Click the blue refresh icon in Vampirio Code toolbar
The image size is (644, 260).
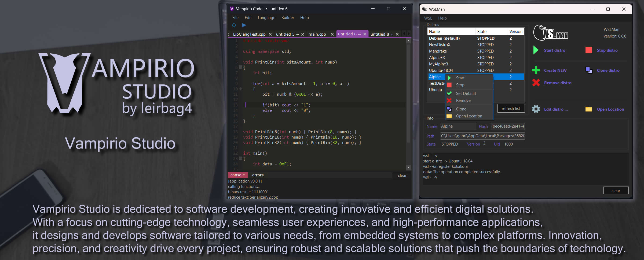(x=234, y=25)
